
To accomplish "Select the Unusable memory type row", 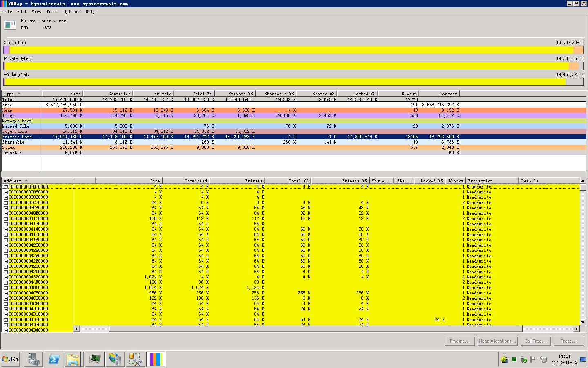I will 294,153.
